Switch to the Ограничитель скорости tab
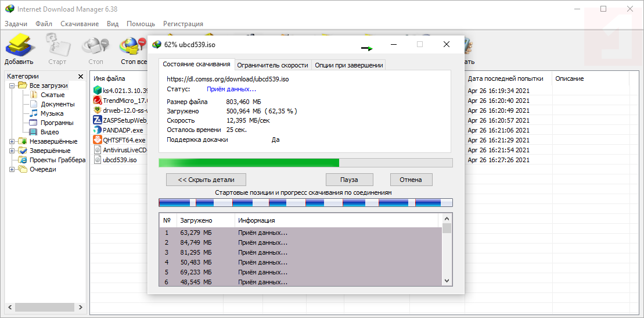Image resolution: width=644 pixels, height=318 pixels. pos(273,65)
